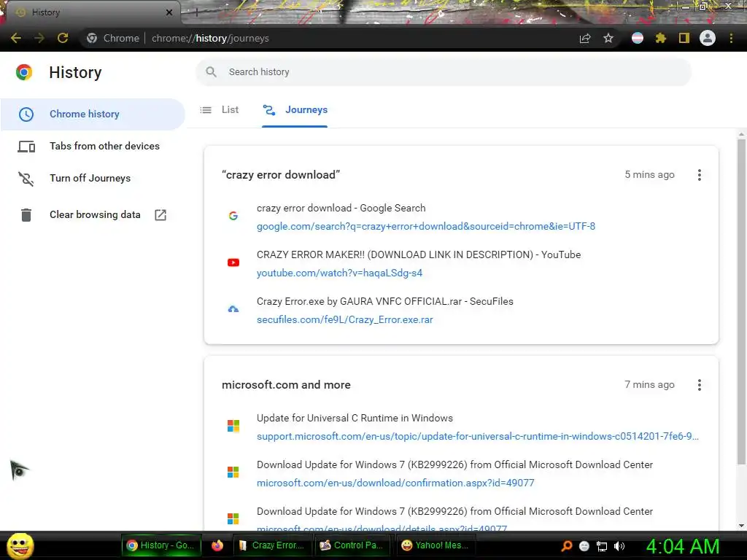
Task: Open support.microsoft.com universal C runtime link
Action: [478, 436]
